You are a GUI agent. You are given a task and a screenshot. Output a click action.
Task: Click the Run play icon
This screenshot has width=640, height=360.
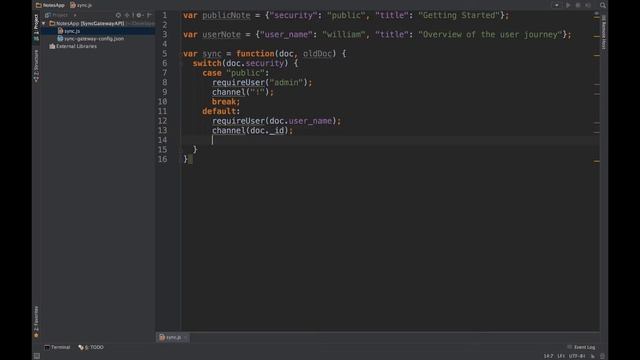[x=568, y=5]
